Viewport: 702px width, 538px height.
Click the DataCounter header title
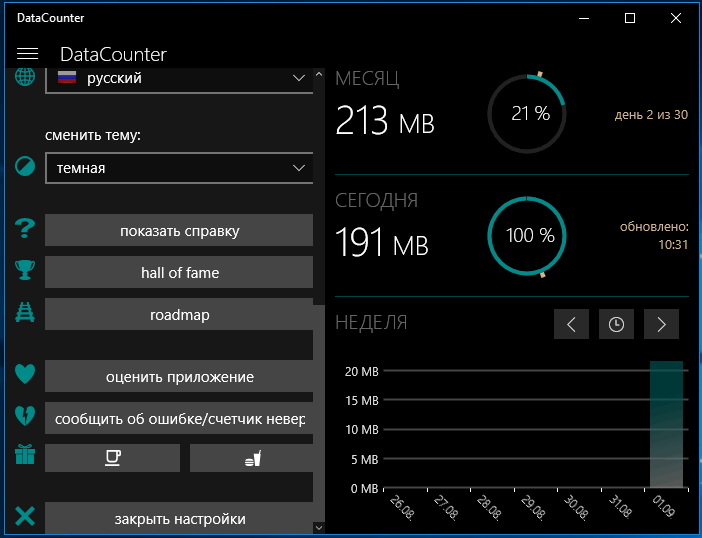point(113,54)
